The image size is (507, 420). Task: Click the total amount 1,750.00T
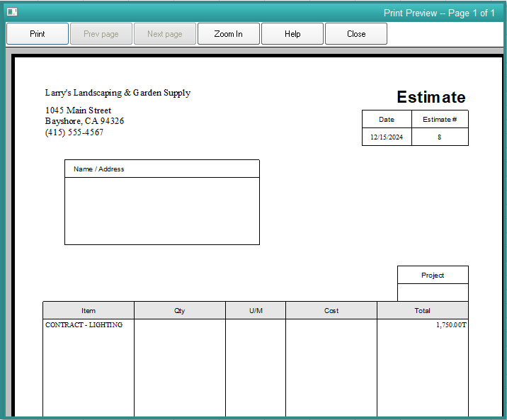coord(451,325)
